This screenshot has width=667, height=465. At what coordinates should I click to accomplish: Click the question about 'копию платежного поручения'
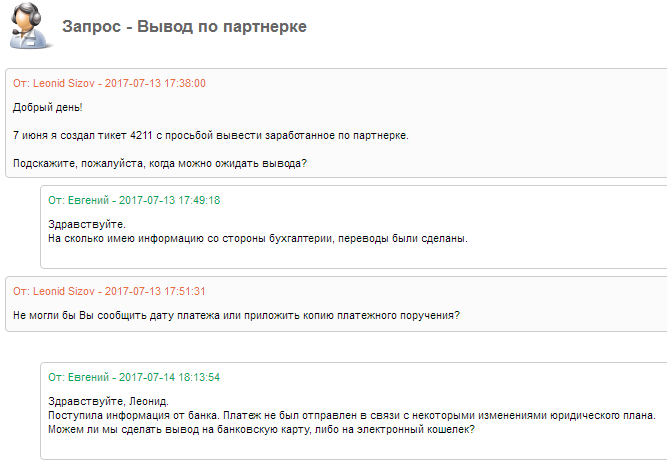point(237,315)
